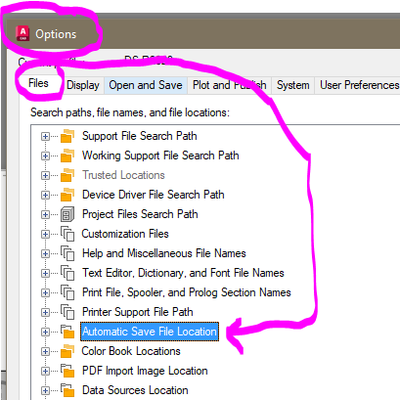Click icon beside Help and Miscellaneous File Names
Viewport: 400px width, 400px height.
coord(67,253)
